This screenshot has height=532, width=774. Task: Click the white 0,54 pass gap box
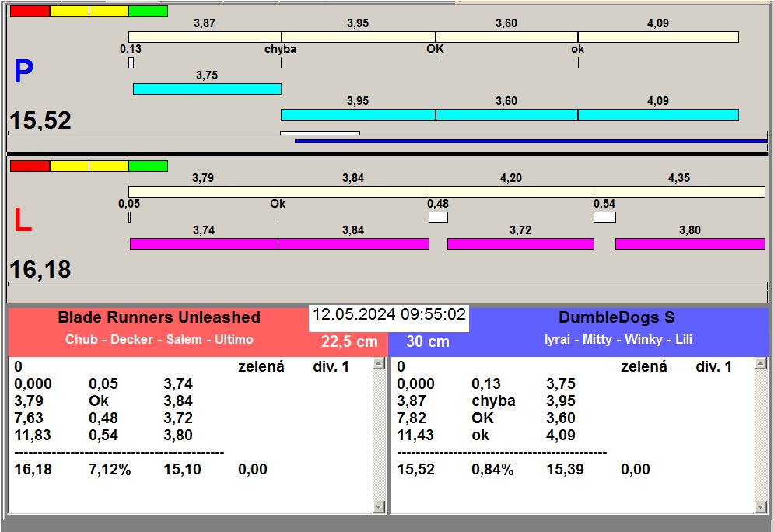point(604,218)
